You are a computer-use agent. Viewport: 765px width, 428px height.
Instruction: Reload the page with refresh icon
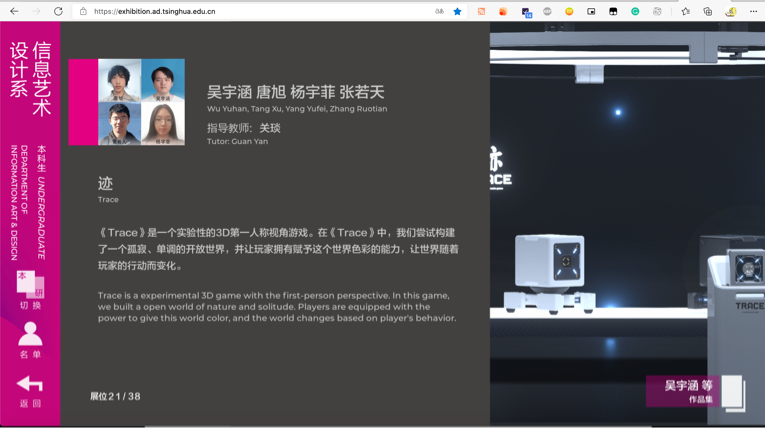(58, 12)
